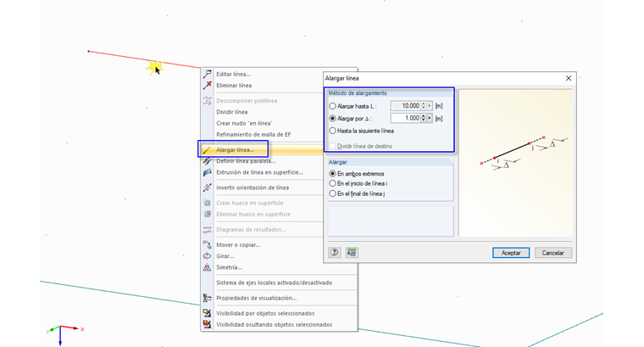Image resolution: width=644 pixels, height=347 pixels.
Task: Click the Alargar por Δ value field 1.000
Action: (x=406, y=118)
